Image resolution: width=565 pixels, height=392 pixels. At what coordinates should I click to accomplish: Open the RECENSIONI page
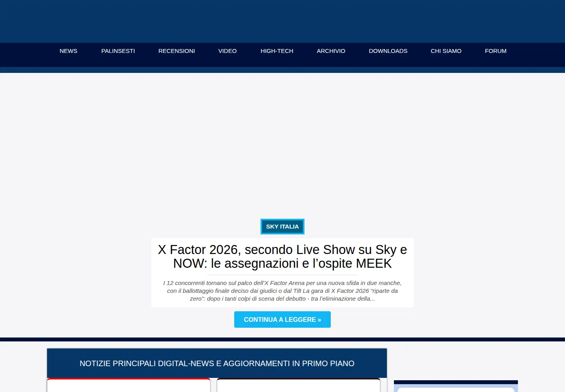177,51
